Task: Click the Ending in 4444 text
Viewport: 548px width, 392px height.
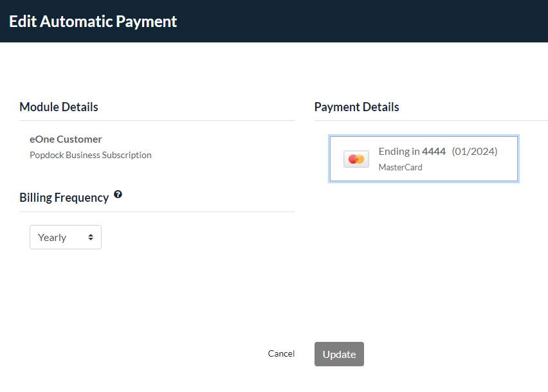Action: coord(412,152)
